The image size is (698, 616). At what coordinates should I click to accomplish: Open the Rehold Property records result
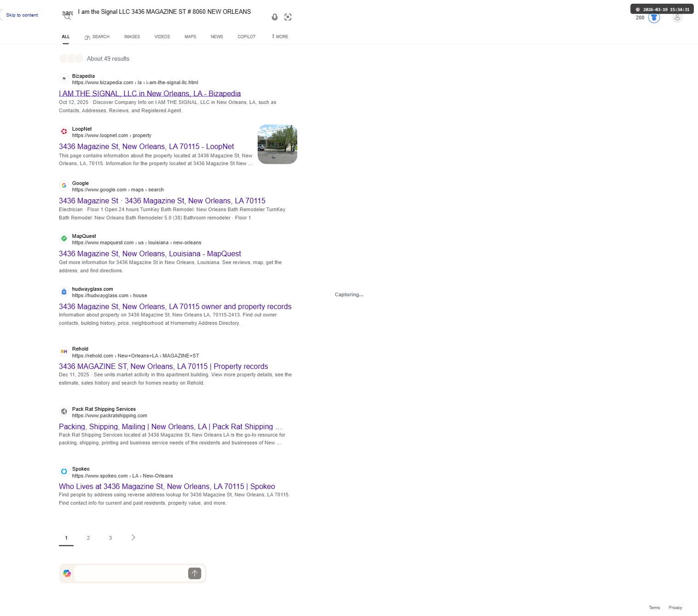(163, 366)
